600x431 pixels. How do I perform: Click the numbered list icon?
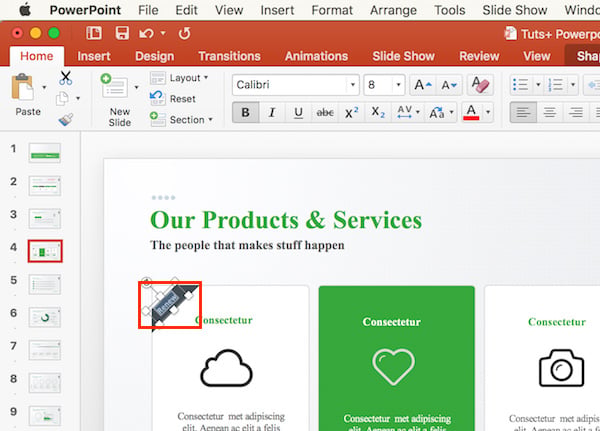click(x=555, y=85)
